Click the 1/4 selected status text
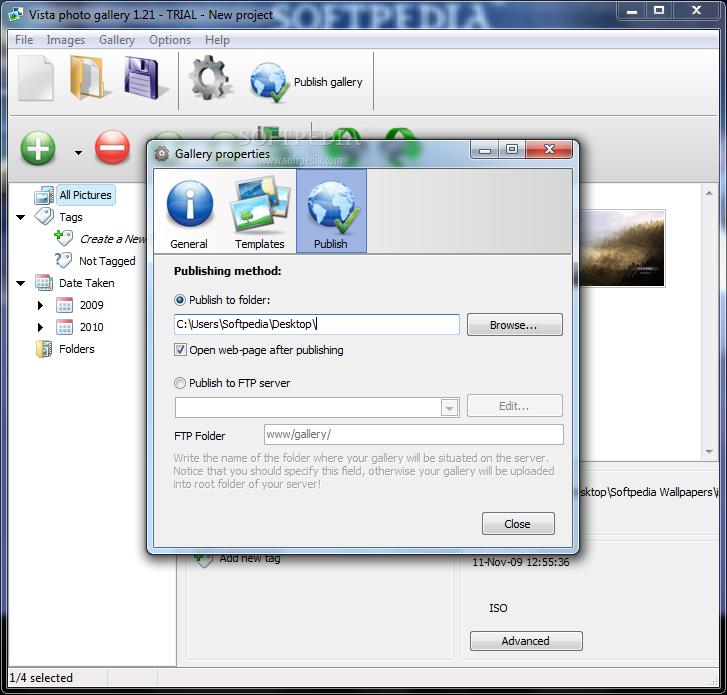This screenshot has width=727, height=695. [x=41, y=678]
